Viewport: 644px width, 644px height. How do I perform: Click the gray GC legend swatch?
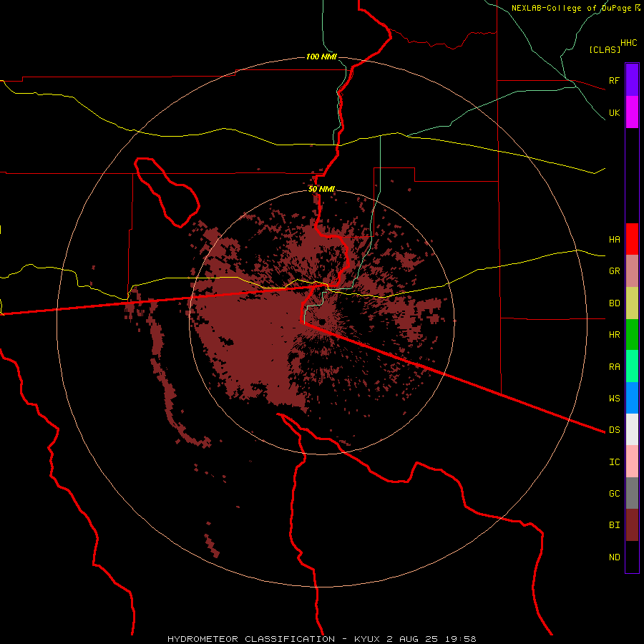click(632, 493)
